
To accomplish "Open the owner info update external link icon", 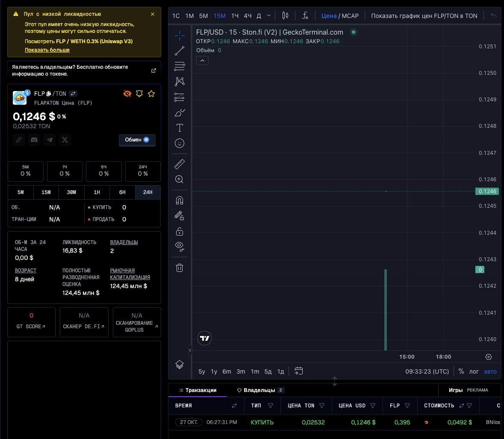I will [153, 71].
